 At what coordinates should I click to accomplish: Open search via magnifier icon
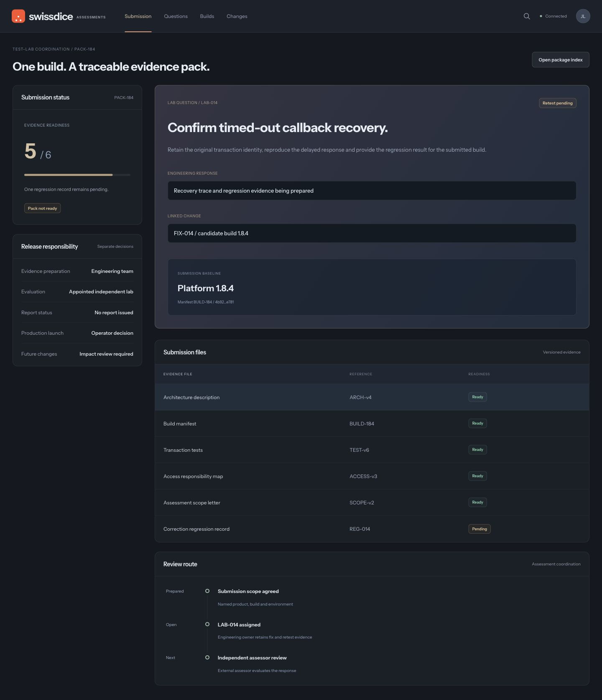(x=527, y=16)
